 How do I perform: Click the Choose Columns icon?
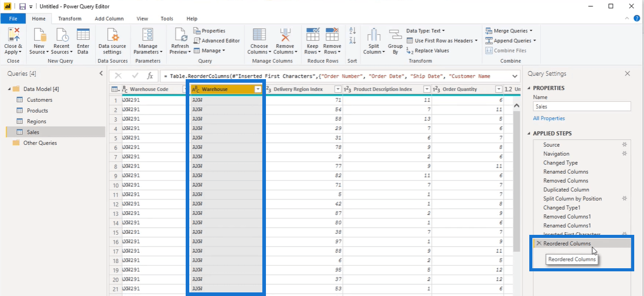click(259, 35)
